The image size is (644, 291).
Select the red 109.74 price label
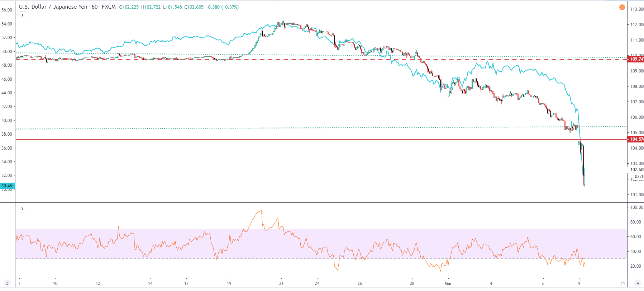tap(636, 59)
